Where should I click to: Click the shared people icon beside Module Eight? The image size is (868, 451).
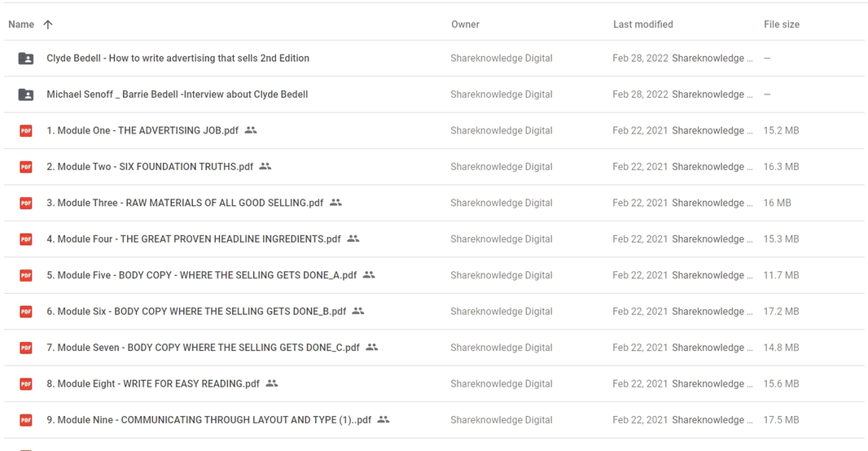[x=272, y=383]
